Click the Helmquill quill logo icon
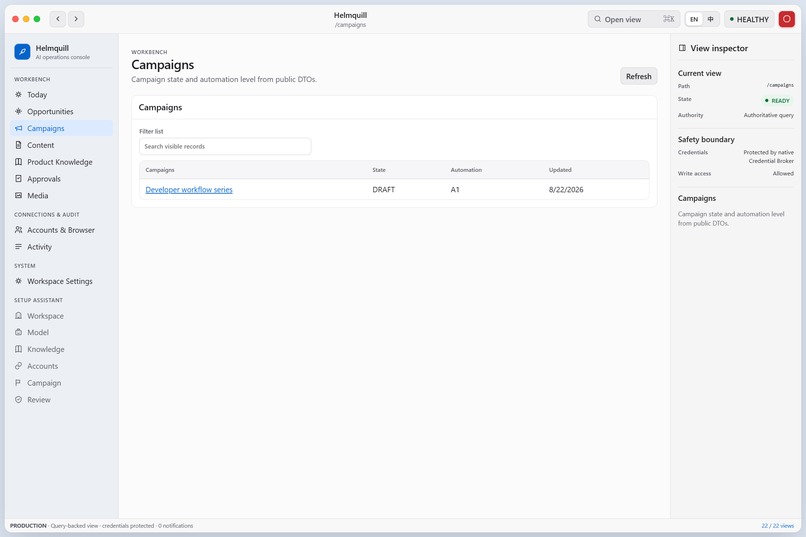806x537 pixels. (x=22, y=51)
